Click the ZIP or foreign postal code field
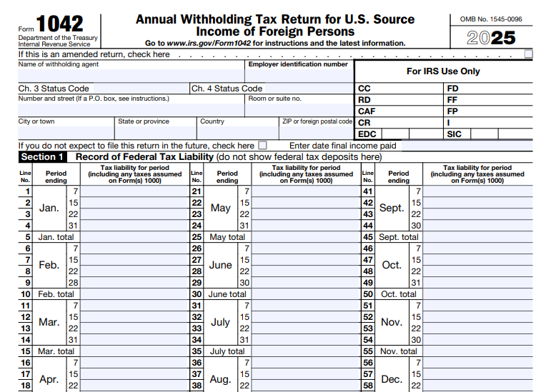This screenshot has height=392, width=551. tap(317, 133)
